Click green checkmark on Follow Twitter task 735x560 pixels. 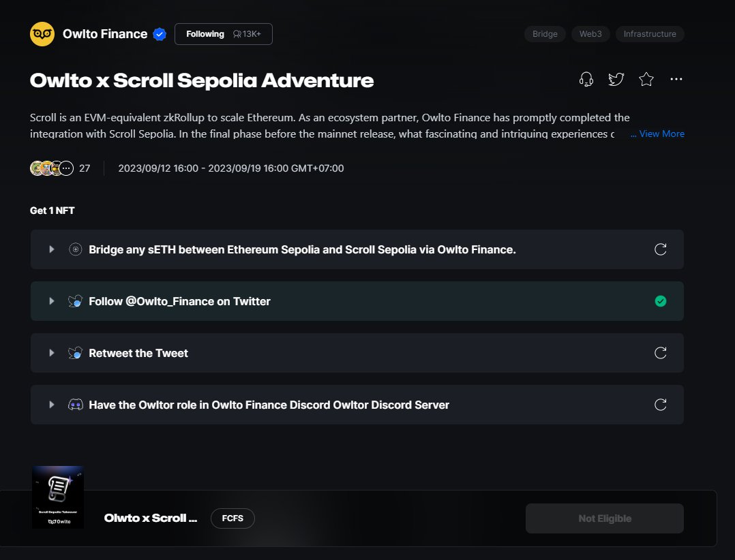click(x=661, y=301)
